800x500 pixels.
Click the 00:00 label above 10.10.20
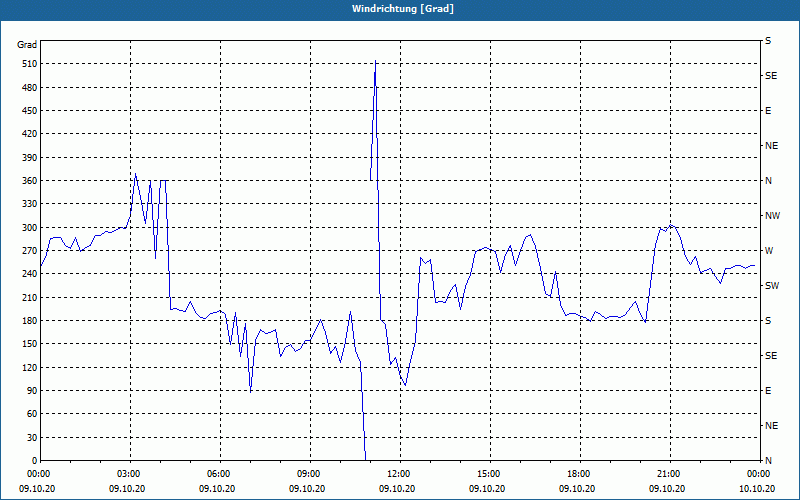click(758, 474)
